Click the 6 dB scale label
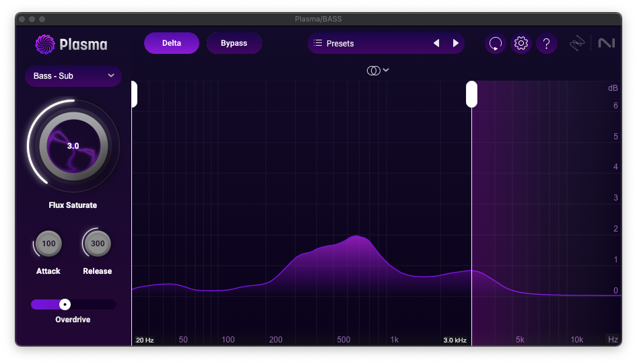 615,106
